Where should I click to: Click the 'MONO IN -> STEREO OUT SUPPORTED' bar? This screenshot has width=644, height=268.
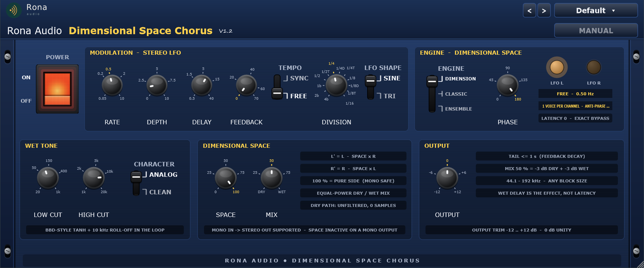304,230
